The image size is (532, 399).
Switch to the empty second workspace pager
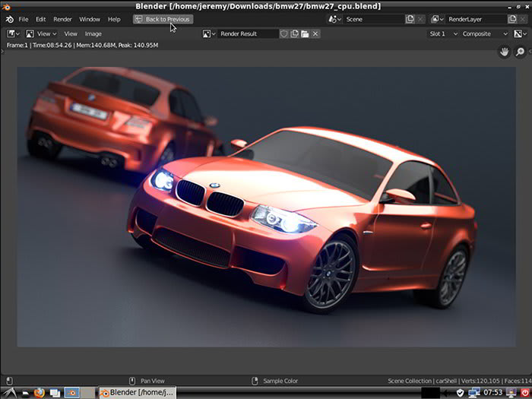(x=88, y=393)
